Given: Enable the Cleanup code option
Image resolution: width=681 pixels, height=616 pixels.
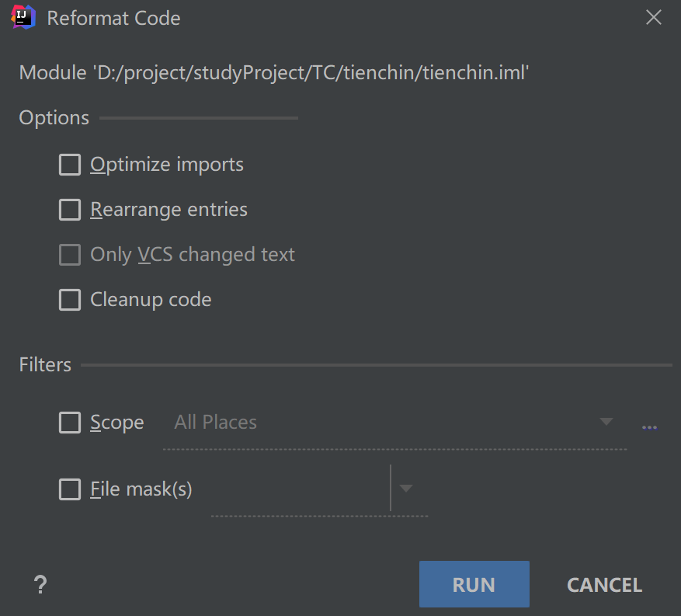Looking at the screenshot, I should coord(70,300).
